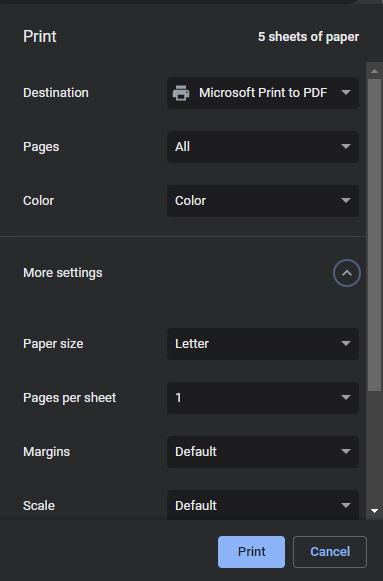This screenshot has height=581, width=383.
Task: Click the 'Scale' label
Action: coord(39,506)
